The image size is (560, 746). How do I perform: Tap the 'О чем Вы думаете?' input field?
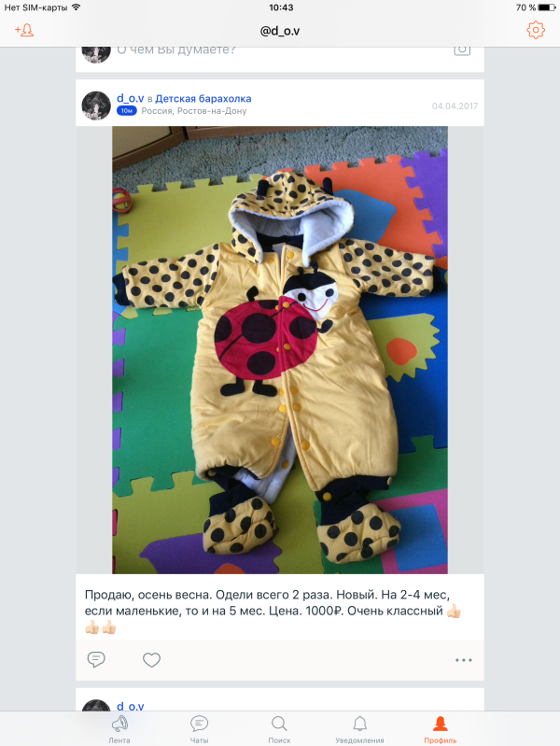click(x=176, y=50)
